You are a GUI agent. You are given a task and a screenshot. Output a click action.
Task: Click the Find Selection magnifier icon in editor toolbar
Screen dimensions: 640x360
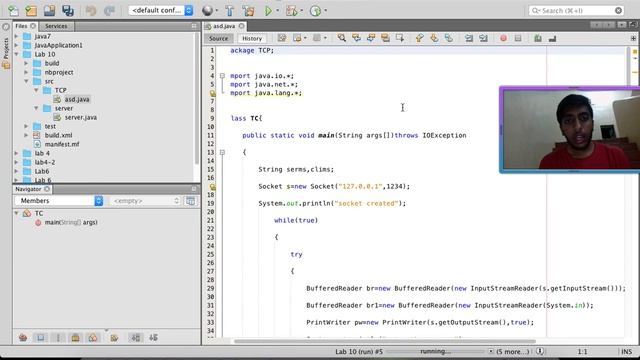pyautogui.click(x=342, y=38)
